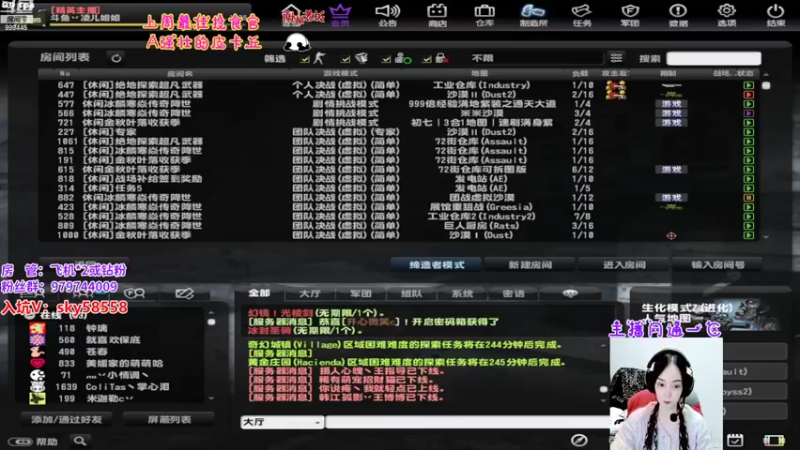The image size is (800, 450).
Task: Click the battery-shaped icon at bottom right
Action: tap(773, 440)
